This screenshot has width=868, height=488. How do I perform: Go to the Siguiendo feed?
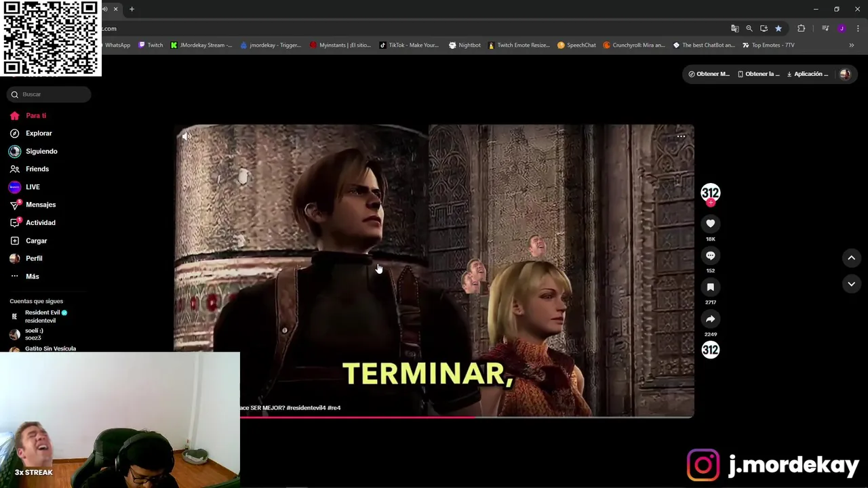point(34,151)
